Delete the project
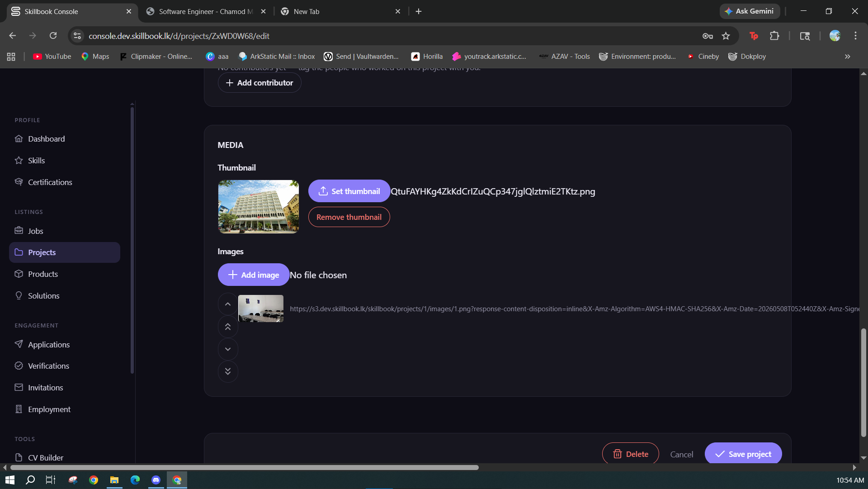This screenshot has width=868, height=489. [x=630, y=454]
